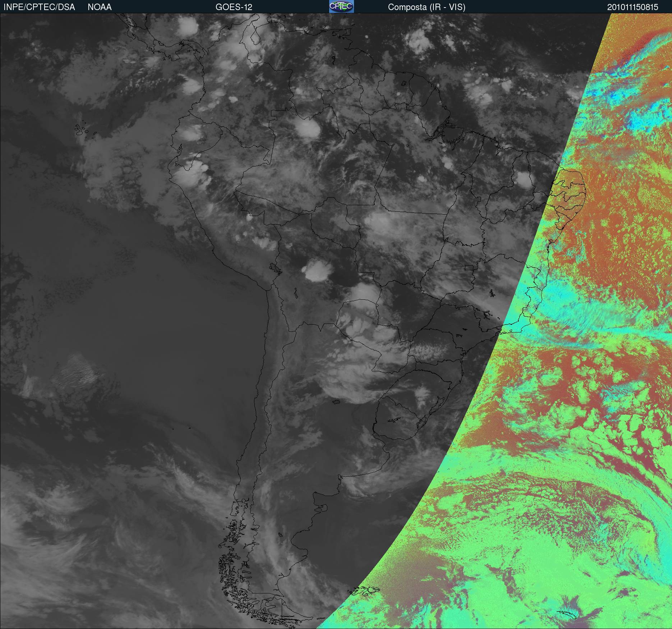Click the Composta (IR - VIS) title
The width and height of the screenshot is (672, 629).
click(x=427, y=7)
